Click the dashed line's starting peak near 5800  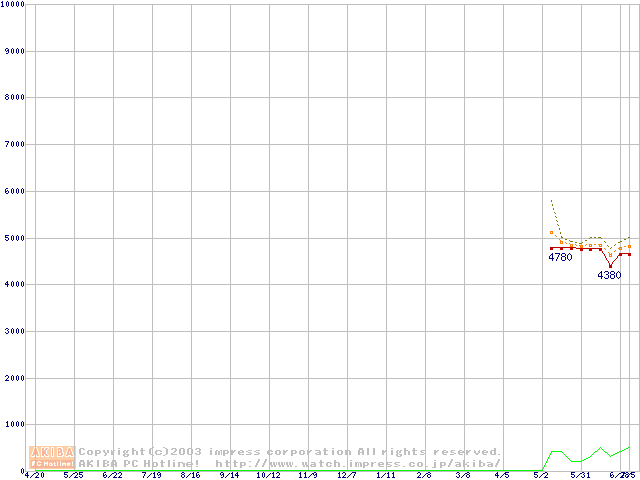pos(552,200)
